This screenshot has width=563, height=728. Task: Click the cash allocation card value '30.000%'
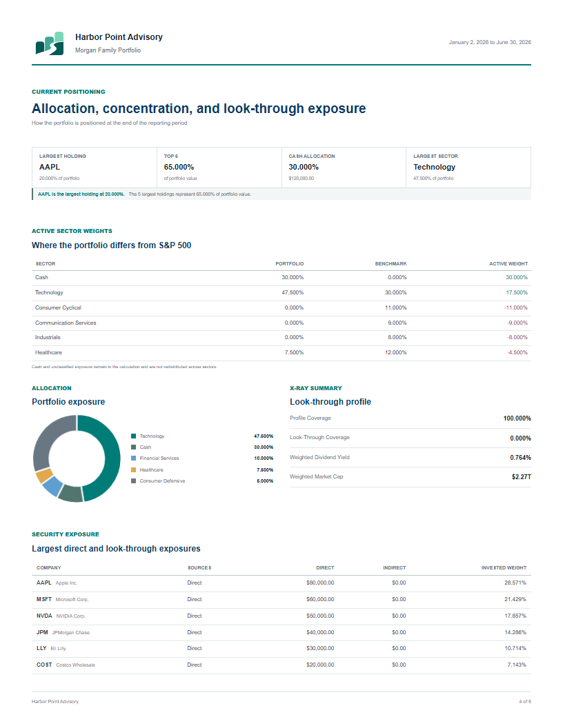304,167
